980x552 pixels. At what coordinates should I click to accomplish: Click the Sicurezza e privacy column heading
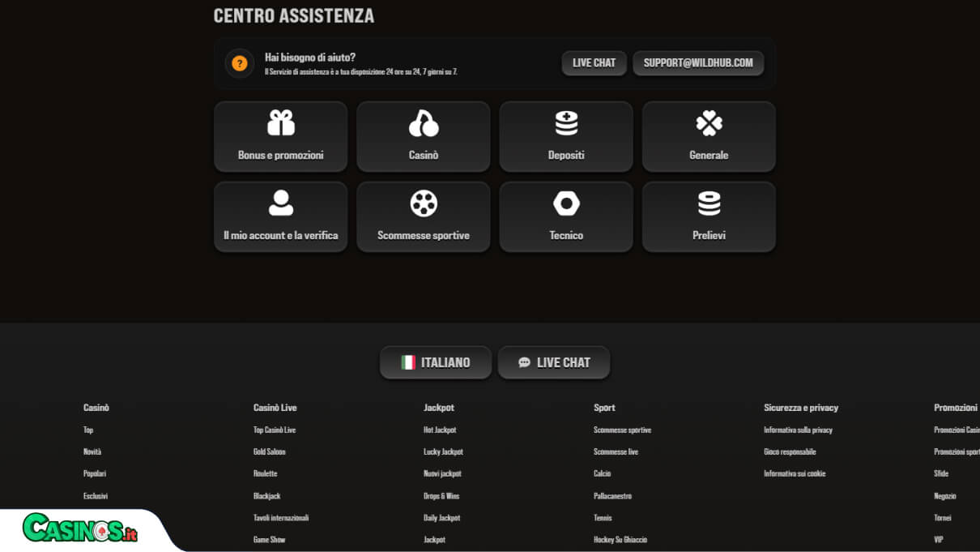pyautogui.click(x=801, y=408)
